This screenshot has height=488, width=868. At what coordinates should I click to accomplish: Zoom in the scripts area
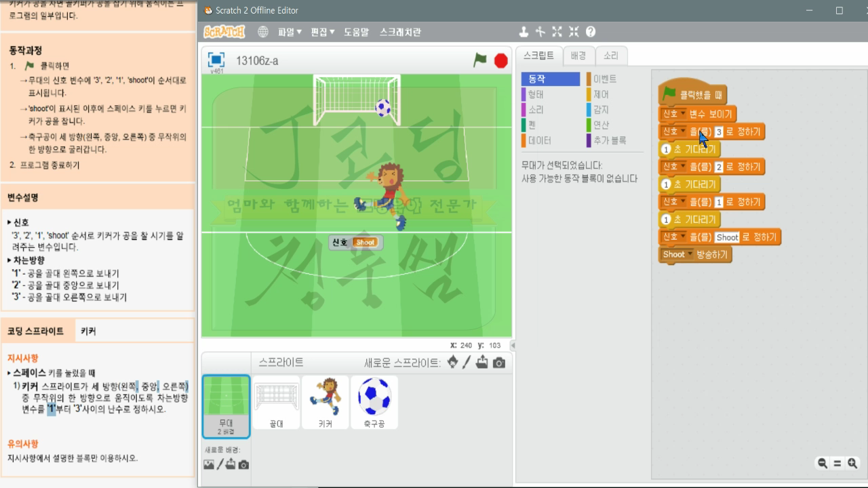click(x=852, y=464)
